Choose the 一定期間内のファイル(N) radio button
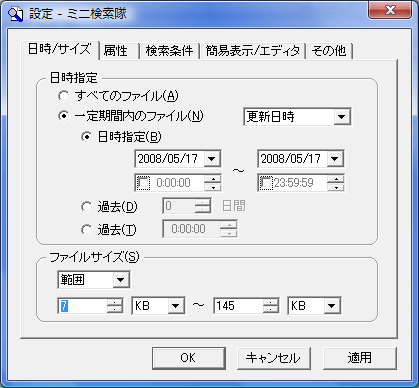The height and width of the screenshot is (388, 419). tap(63, 116)
